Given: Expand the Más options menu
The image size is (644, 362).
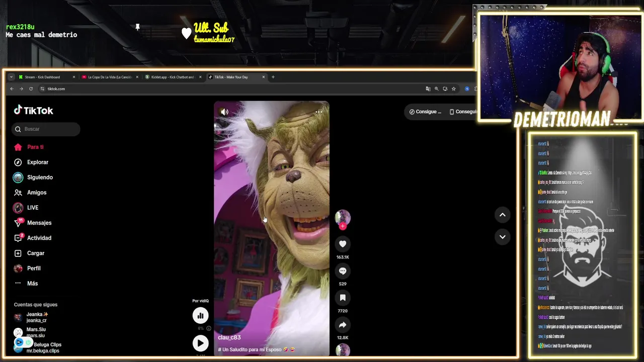Looking at the screenshot, I should pos(26,283).
